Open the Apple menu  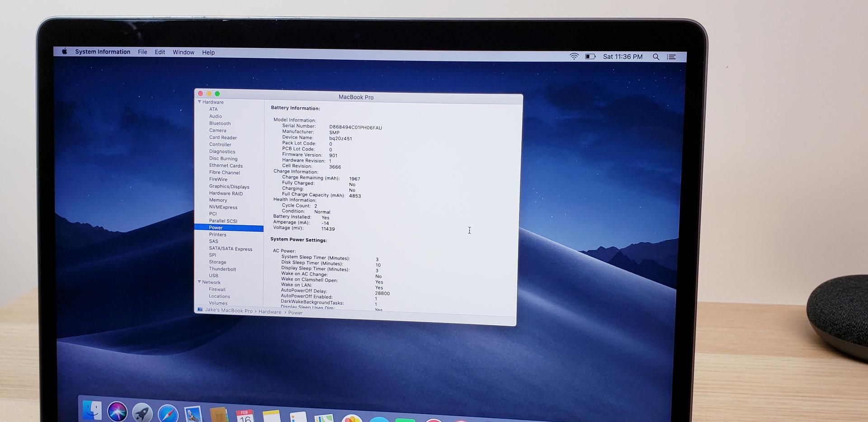coord(65,52)
